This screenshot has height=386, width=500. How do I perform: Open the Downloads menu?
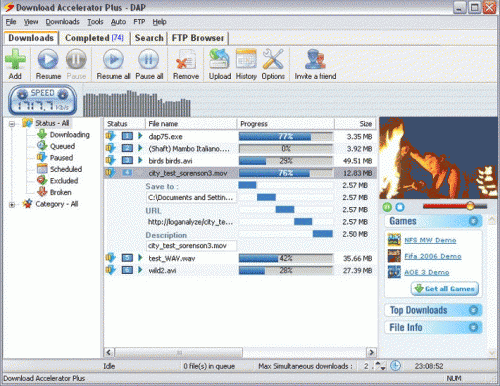[63, 22]
